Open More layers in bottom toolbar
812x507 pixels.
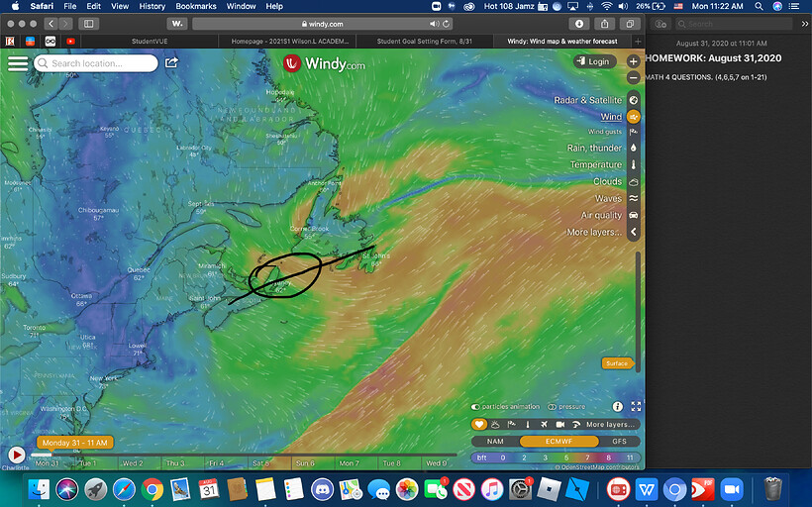(610, 424)
